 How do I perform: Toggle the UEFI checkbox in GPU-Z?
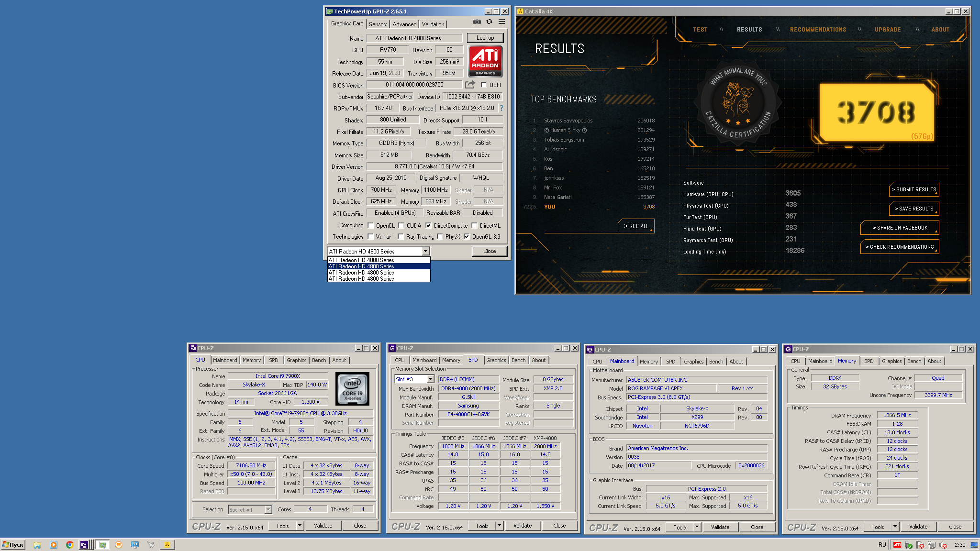[484, 85]
